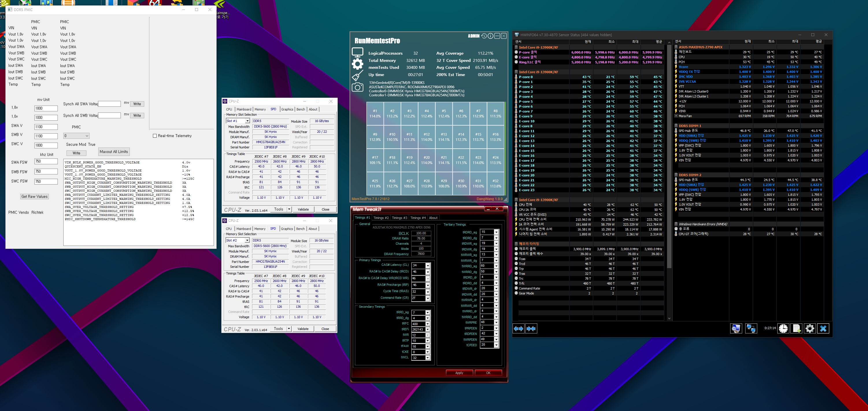The width and height of the screenshot is (868, 411).
Task: Click HWiNFO reset clock icon
Action: click(783, 328)
